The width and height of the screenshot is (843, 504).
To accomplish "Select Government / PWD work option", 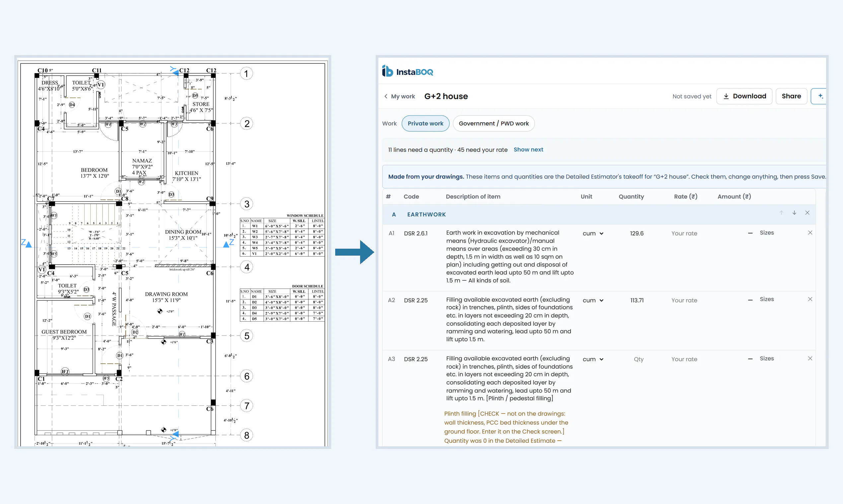I will point(494,123).
